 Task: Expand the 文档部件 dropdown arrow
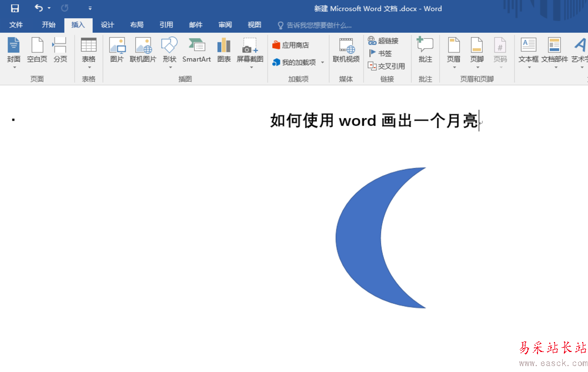point(556,68)
